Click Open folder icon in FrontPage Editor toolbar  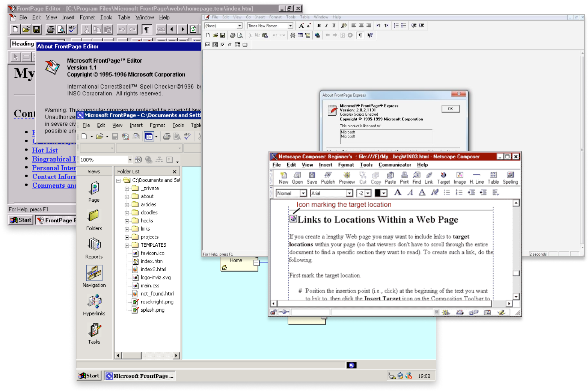pyautogui.click(x=26, y=29)
